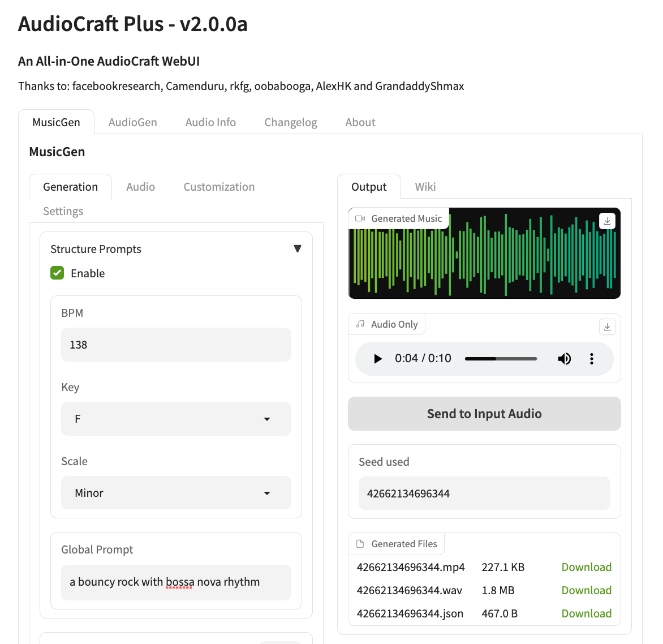This screenshot has width=663, height=644.
Task: Click the 42662134696344.wav file name
Action: click(410, 590)
